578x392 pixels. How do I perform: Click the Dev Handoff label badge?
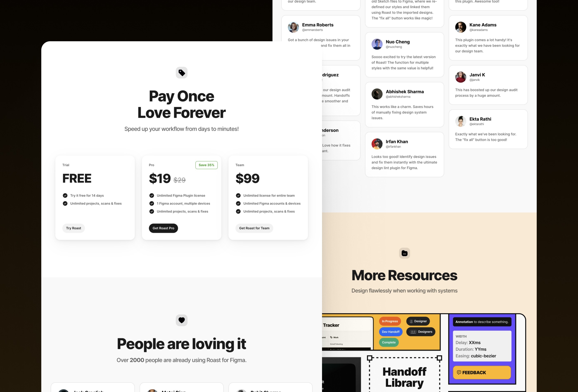click(x=389, y=332)
